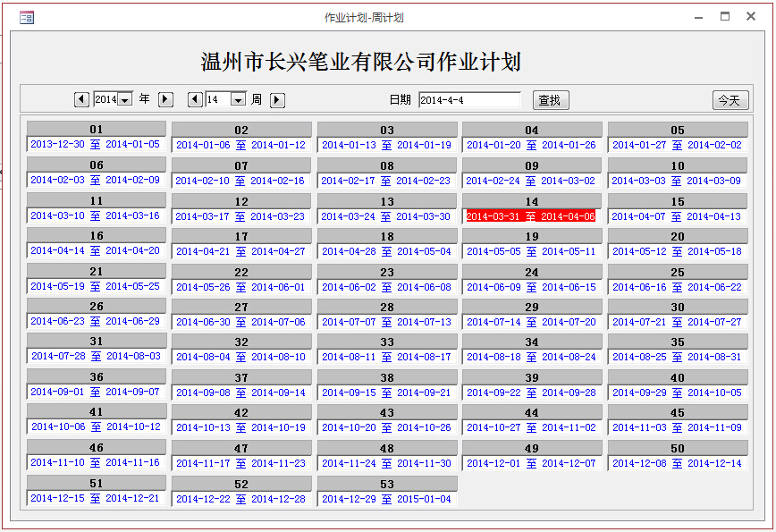Screen dimensions: 776x532
Task: Click date range 2014-06-23 至 2014-06-29
Action: [x=95, y=321]
